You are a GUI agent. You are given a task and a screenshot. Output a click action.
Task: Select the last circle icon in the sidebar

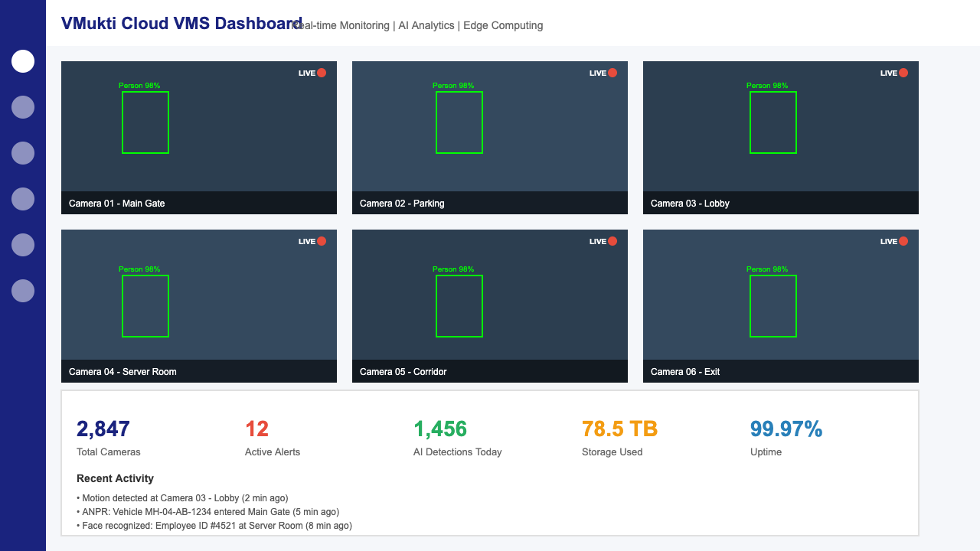(x=23, y=291)
